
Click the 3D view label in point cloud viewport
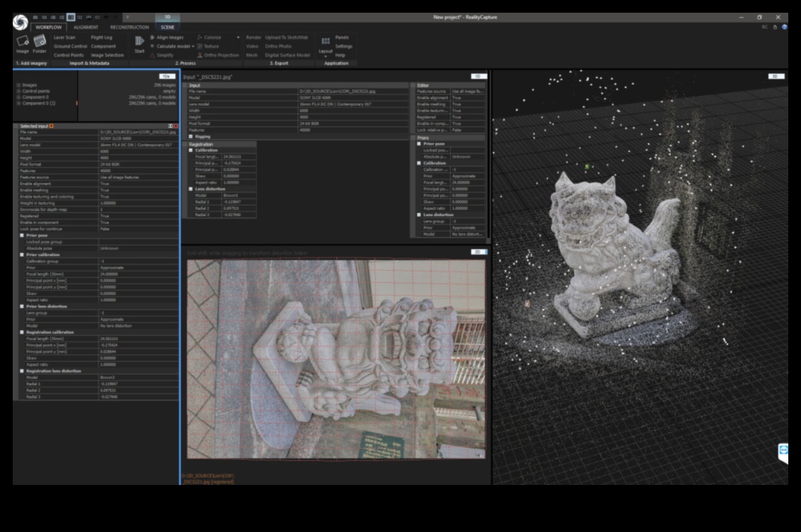click(x=776, y=76)
